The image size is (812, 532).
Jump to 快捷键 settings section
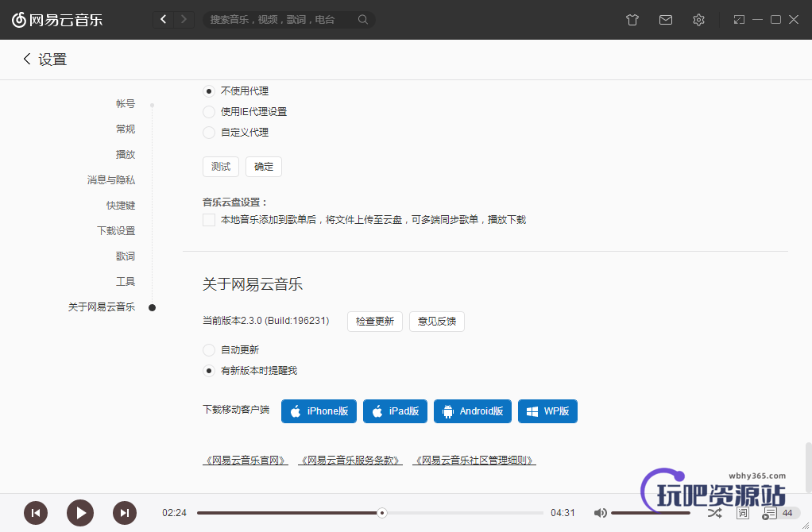tap(121, 205)
